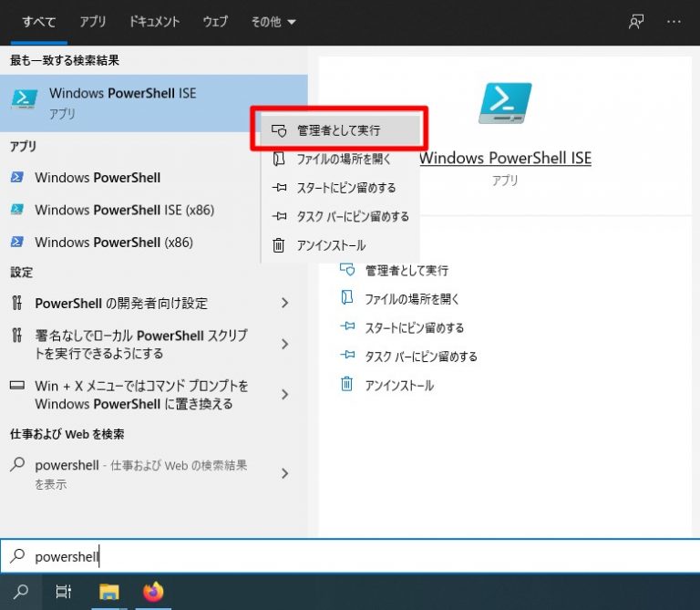Click trash icon in the context menu

279,245
